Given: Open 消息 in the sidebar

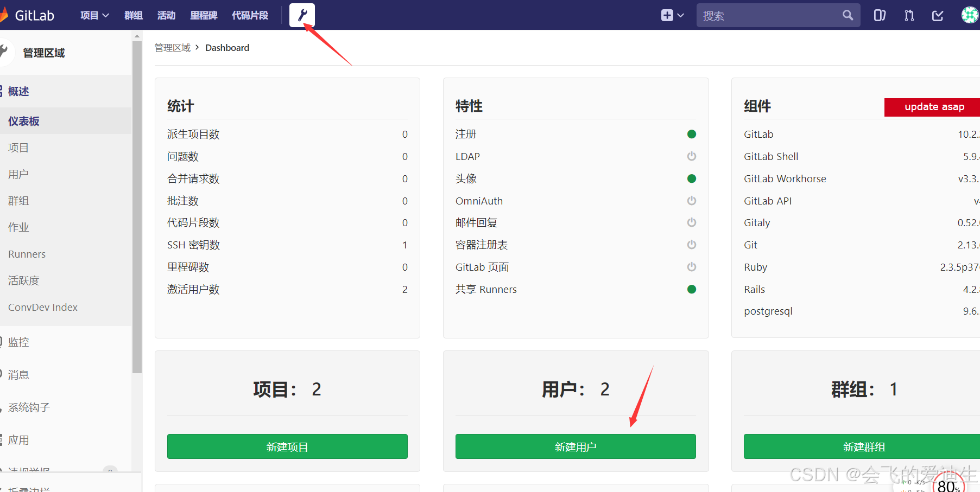Looking at the screenshot, I should [x=18, y=375].
